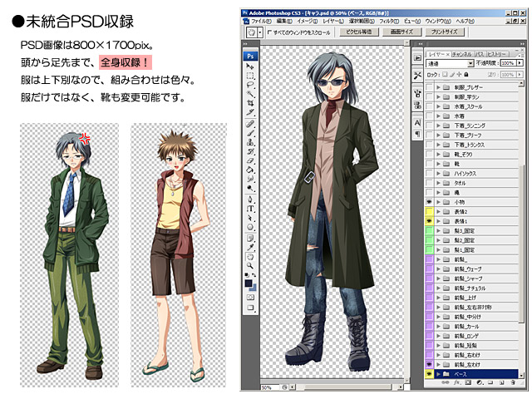The width and height of the screenshot is (532, 399).
Task: Hide the ベース layer group
Action: point(429,374)
